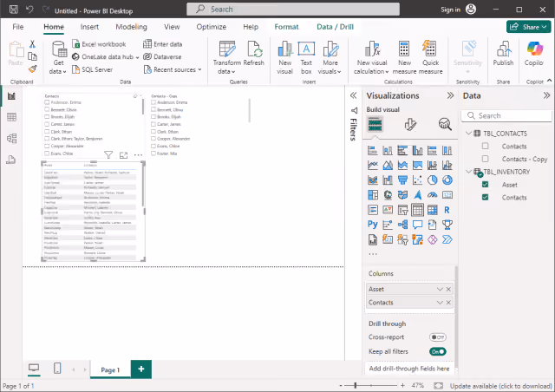Switch to Table view in sidebar

click(11, 117)
